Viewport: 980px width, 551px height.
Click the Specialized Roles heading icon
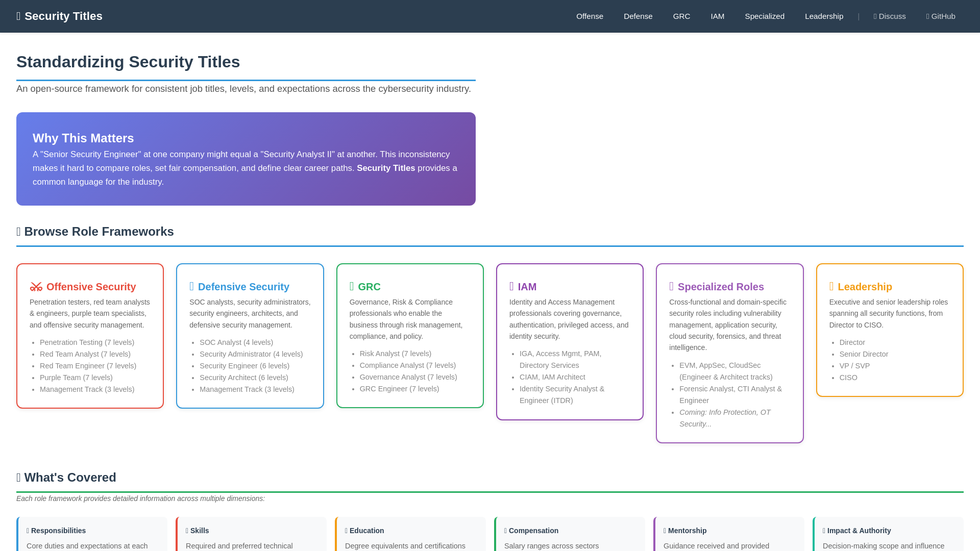tap(672, 287)
